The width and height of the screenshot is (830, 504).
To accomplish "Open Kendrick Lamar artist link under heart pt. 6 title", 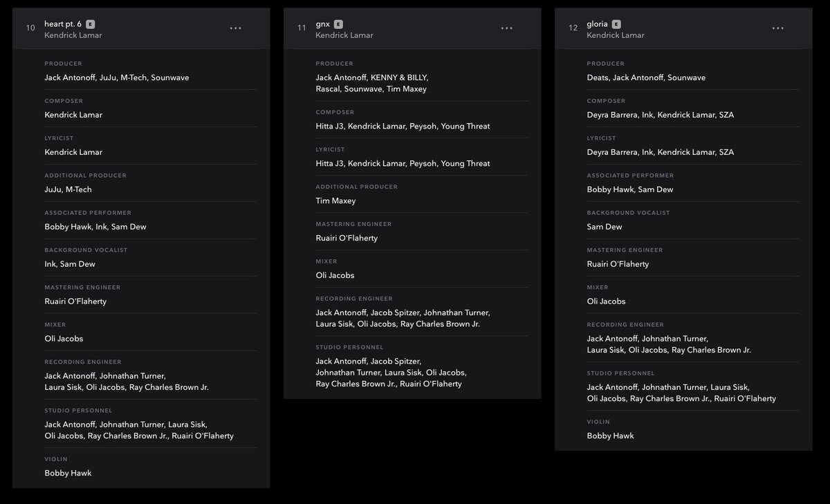I will pyautogui.click(x=73, y=35).
